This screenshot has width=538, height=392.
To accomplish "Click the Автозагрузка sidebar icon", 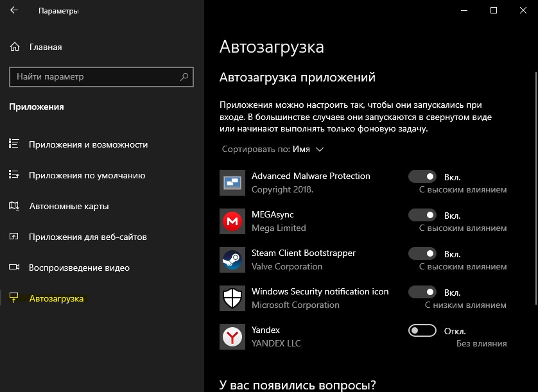I will pyautogui.click(x=13, y=298).
